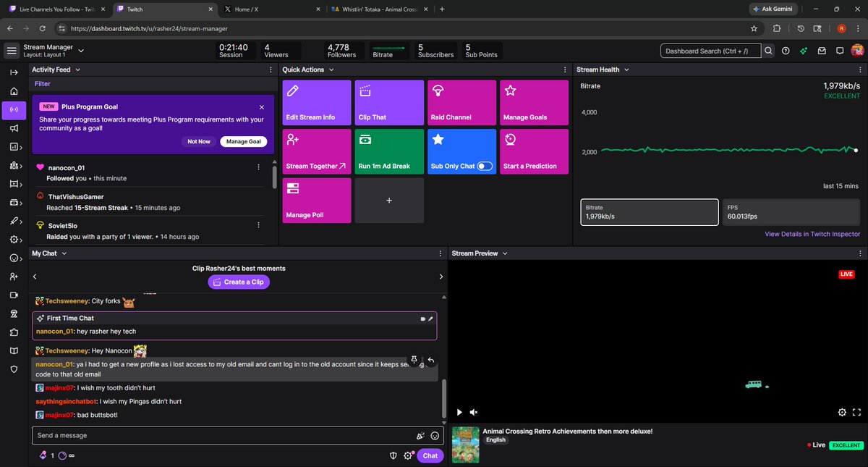
Task: Play the Stream Preview video
Action: [459, 412]
